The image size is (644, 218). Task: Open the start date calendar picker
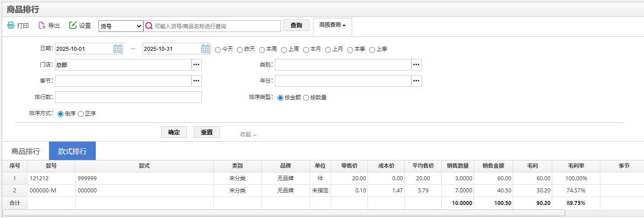coord(118,49)
